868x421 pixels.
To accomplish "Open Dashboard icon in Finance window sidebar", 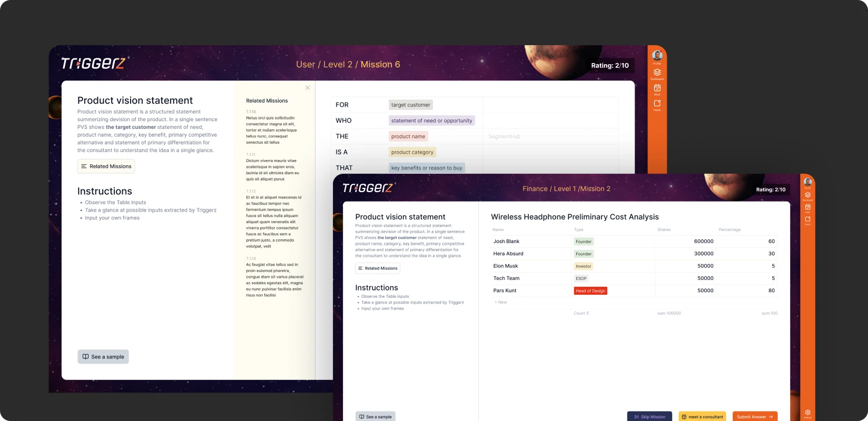I will pyautogui.click(x=807, y=195).
